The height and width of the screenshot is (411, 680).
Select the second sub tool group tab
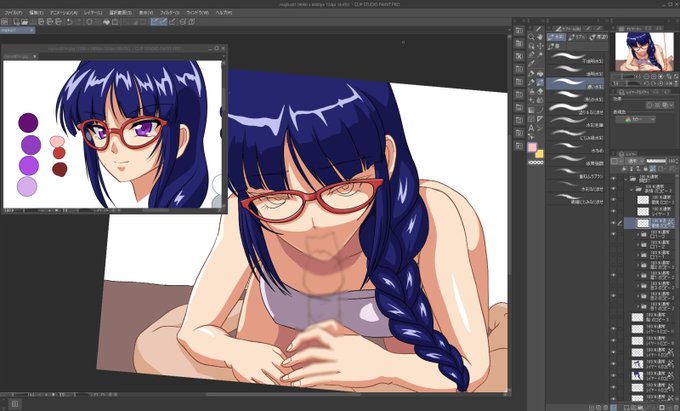click(x=577, y=37)
